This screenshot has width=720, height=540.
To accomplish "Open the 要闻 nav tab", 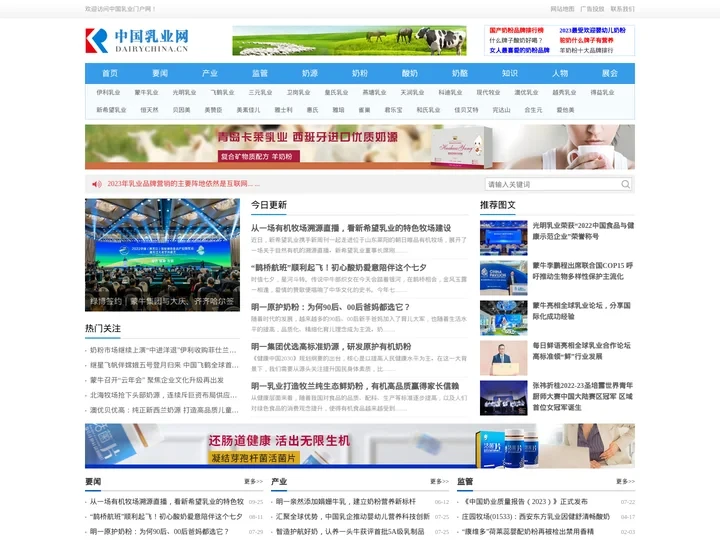I will coord(160,73).
